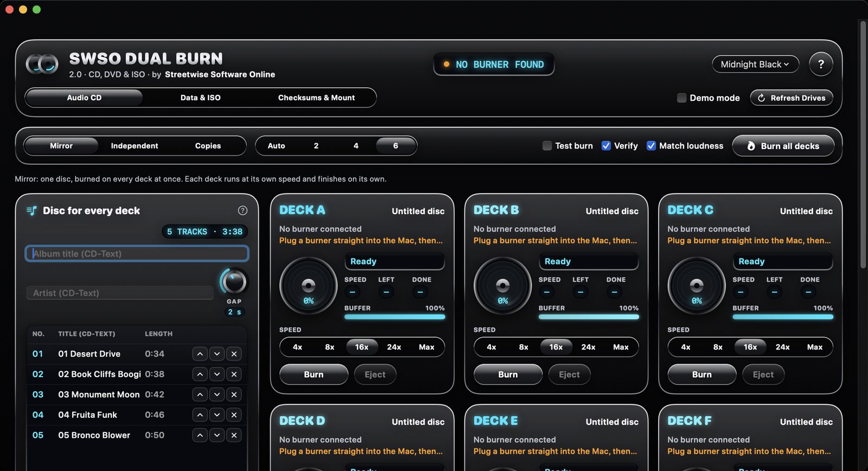Move track 02 Book Cliffs Boogie down
This screenshot has height=471, width=868.
point(217,374)
